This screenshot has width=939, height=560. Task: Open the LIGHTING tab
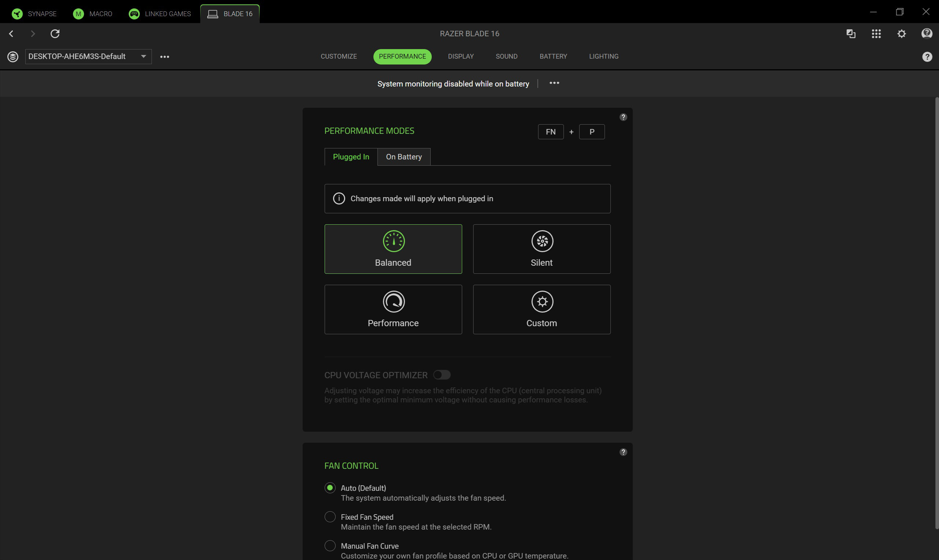(x=603, y=56)
